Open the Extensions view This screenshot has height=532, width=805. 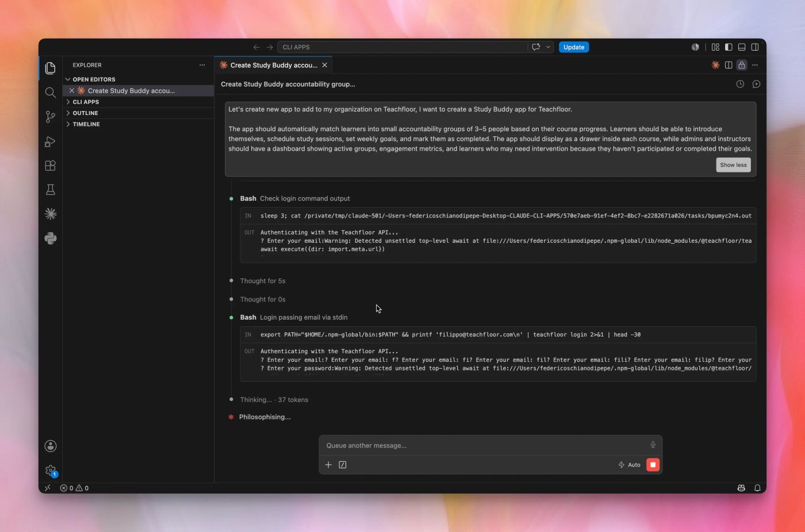(x=51, y=166)
